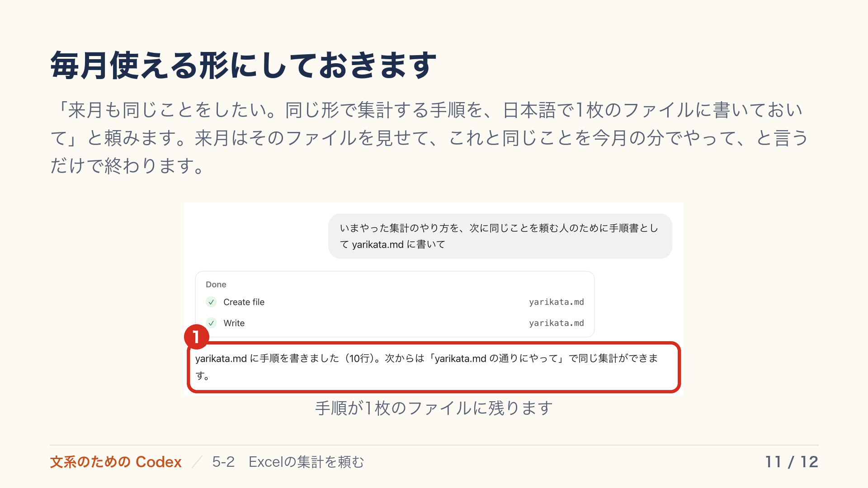Screen dimensions: 868x488
Task: Click the Excelの集計を頼む footer label
Action: [306, 462]
